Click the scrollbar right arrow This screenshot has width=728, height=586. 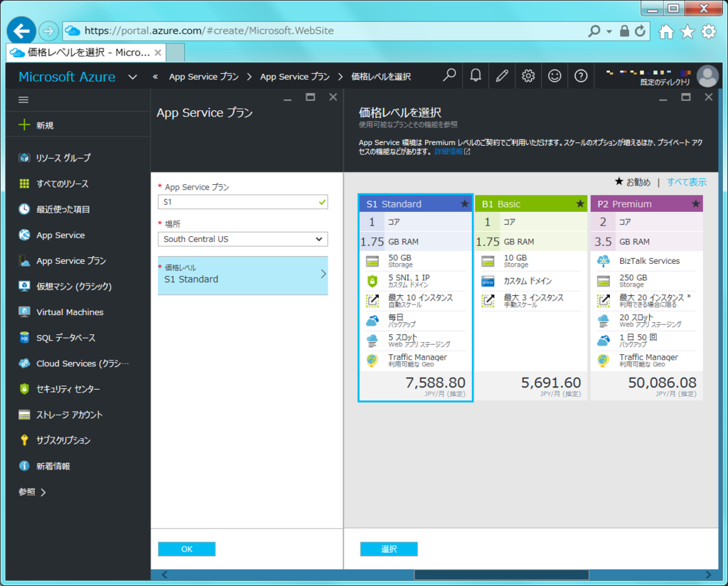coord(708,575)
